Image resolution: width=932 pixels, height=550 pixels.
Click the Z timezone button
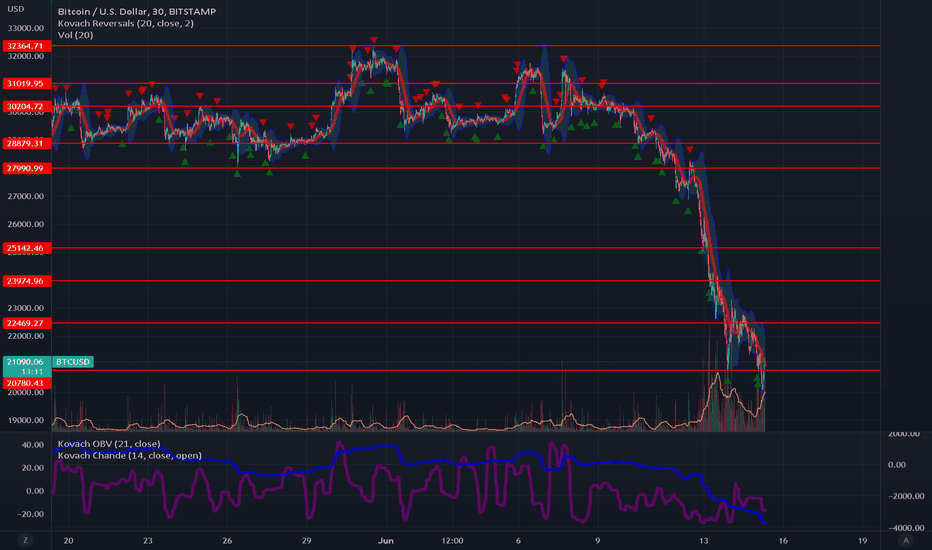[25, 540]
